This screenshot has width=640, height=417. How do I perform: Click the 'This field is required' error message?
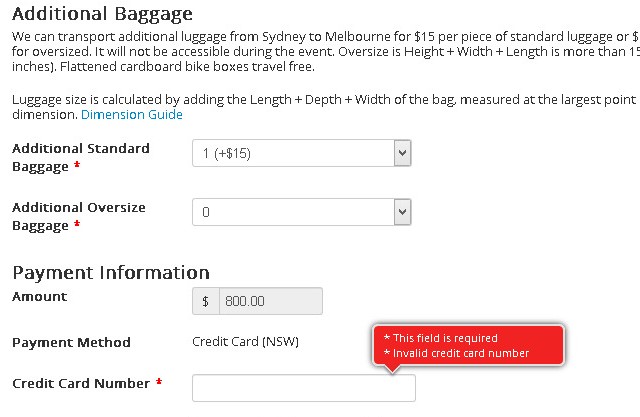440,338
